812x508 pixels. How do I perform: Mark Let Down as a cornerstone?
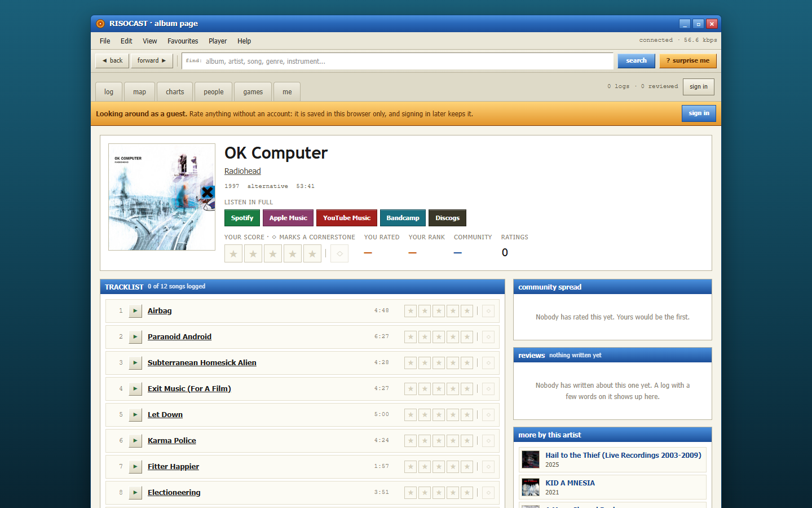click(x=488, y=415)
